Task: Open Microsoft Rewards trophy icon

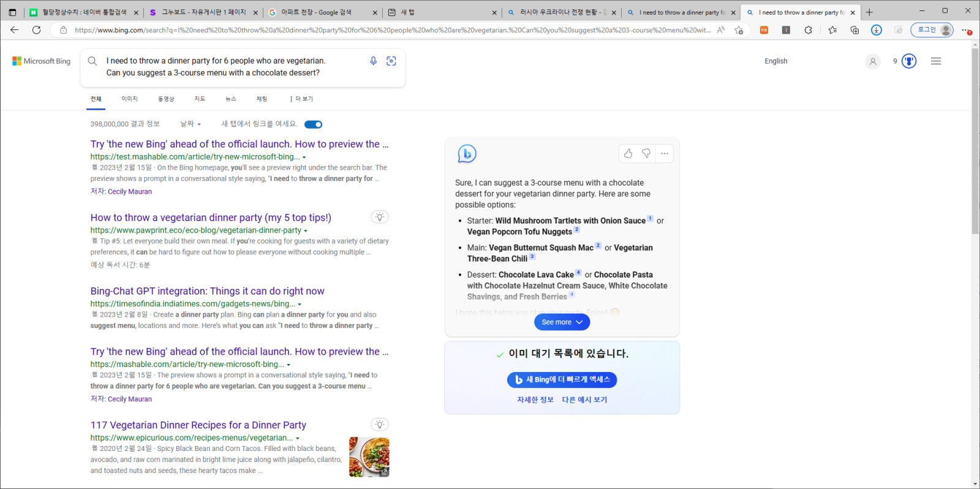Action: pos(909,61)
